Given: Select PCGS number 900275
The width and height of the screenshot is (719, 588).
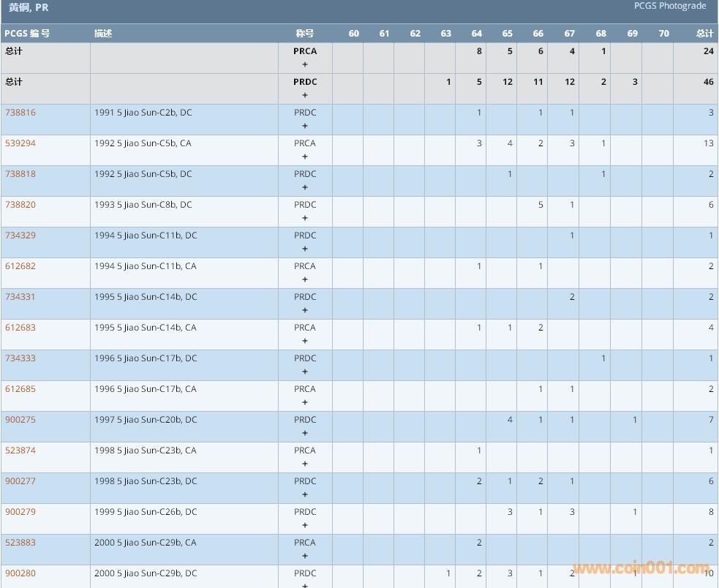Looking at the screenshot, I should (20, 420).
